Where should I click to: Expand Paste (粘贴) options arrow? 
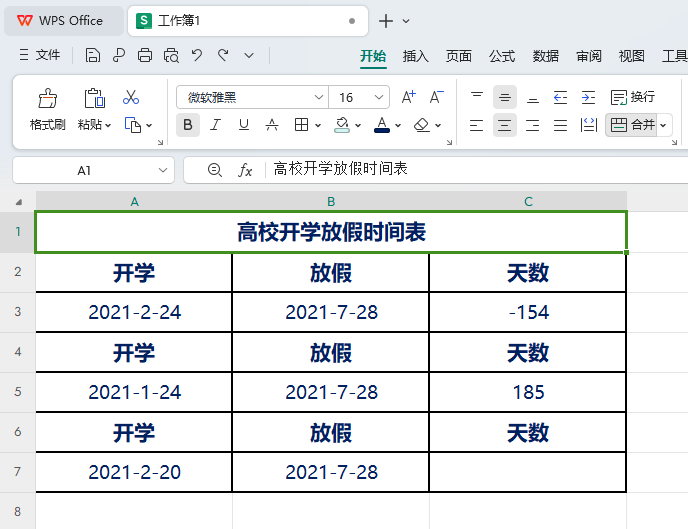tap(108, 125)
